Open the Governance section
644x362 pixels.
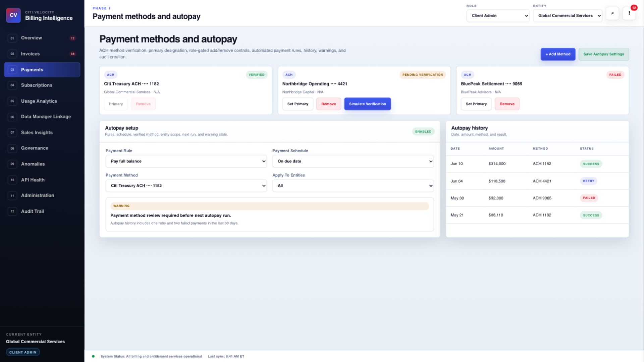(42, 148)
